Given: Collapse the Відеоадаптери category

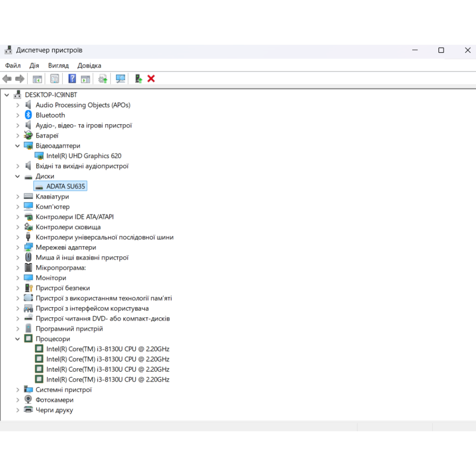Looking at the screenshot, I should point(18,146).
